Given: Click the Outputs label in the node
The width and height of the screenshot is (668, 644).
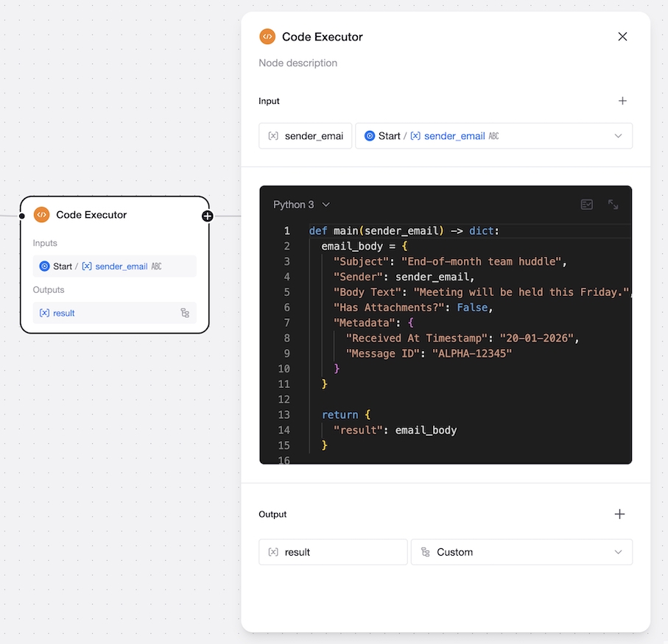Looking at the screenshot, I should 49,290.
